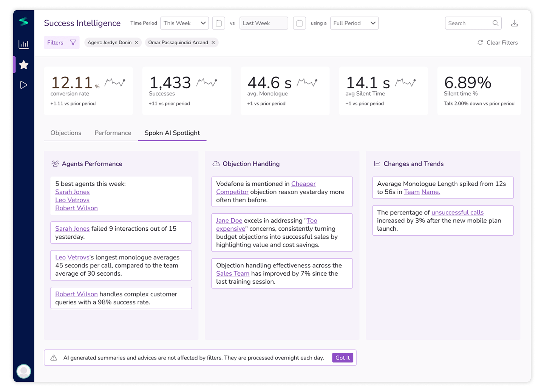The image size is (544, 392).
Task: Switch to the Objections tab
Action: point(66,133)
